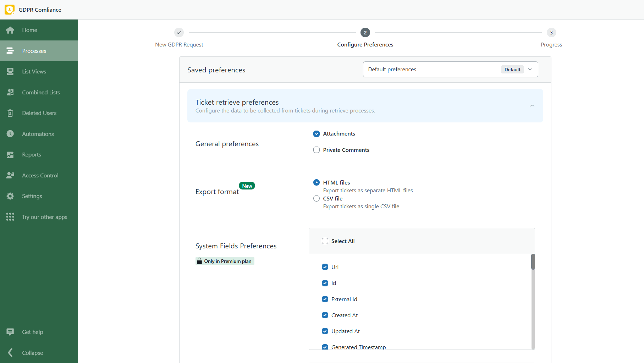Open the Home menu item
The width and height of the screenshot is (644, 363).
[x=39, y=30]
